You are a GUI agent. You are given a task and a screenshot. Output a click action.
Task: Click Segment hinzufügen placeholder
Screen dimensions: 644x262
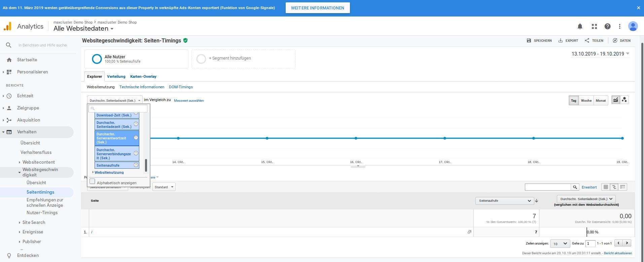point(243,59)
